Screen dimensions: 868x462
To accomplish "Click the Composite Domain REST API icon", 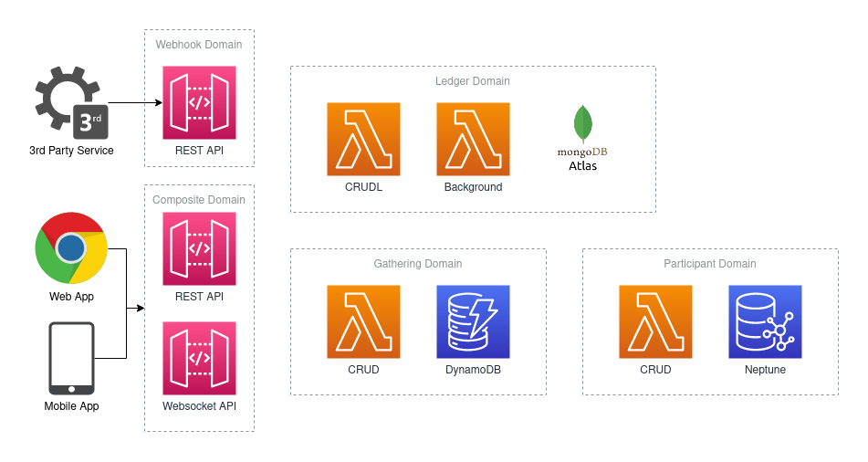I will (x=199, y=248).
